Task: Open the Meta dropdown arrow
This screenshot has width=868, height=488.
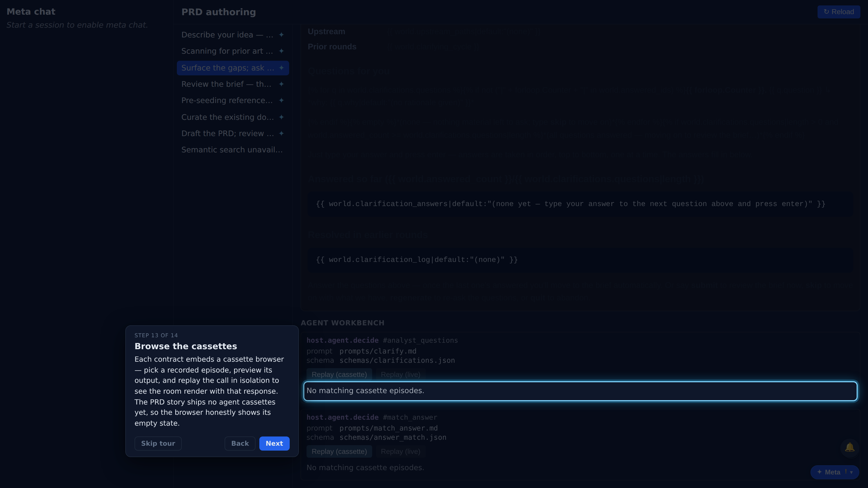Action: [x=851, y=472]
